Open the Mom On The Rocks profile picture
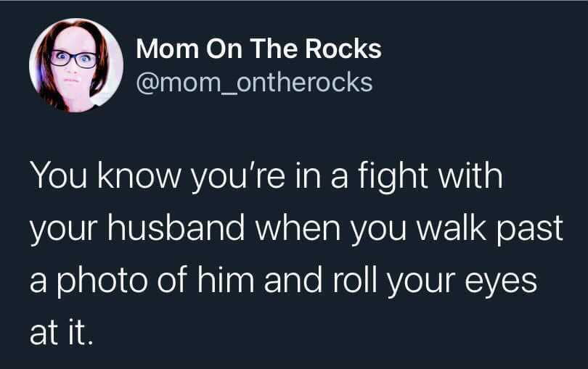 [x=76, y=65]
